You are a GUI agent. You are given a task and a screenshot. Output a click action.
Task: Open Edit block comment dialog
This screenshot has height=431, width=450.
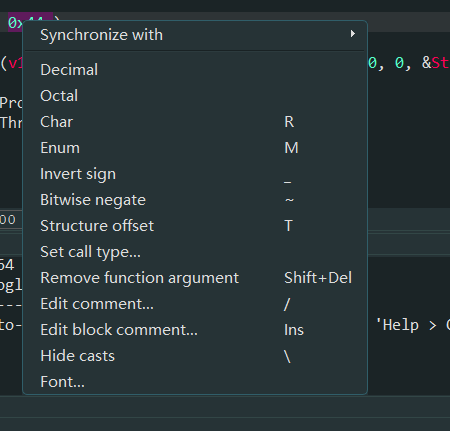click(x=195, y=330)
